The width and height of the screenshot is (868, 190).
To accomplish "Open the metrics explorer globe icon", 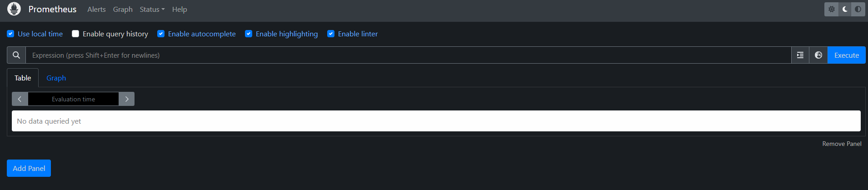I will pyautogui.click(x=818, y=55).
